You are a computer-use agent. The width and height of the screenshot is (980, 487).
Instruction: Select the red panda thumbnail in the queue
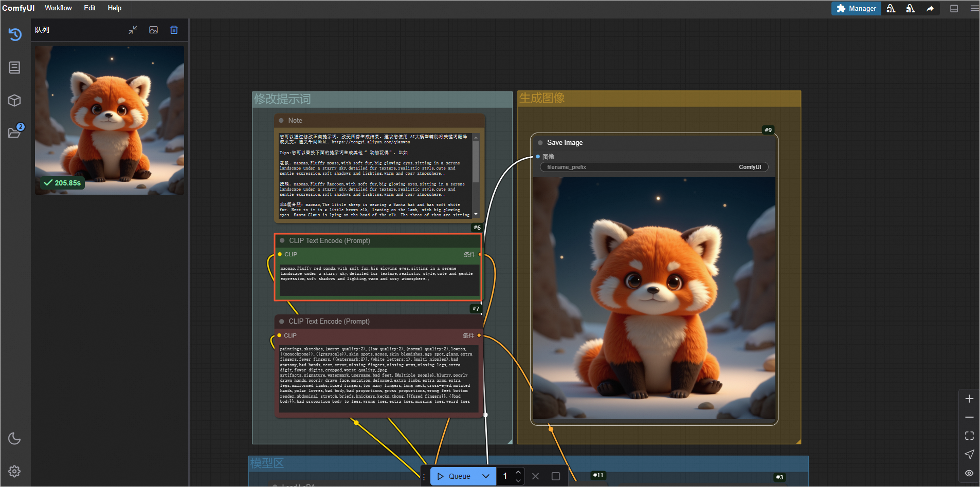coord(110,120)
